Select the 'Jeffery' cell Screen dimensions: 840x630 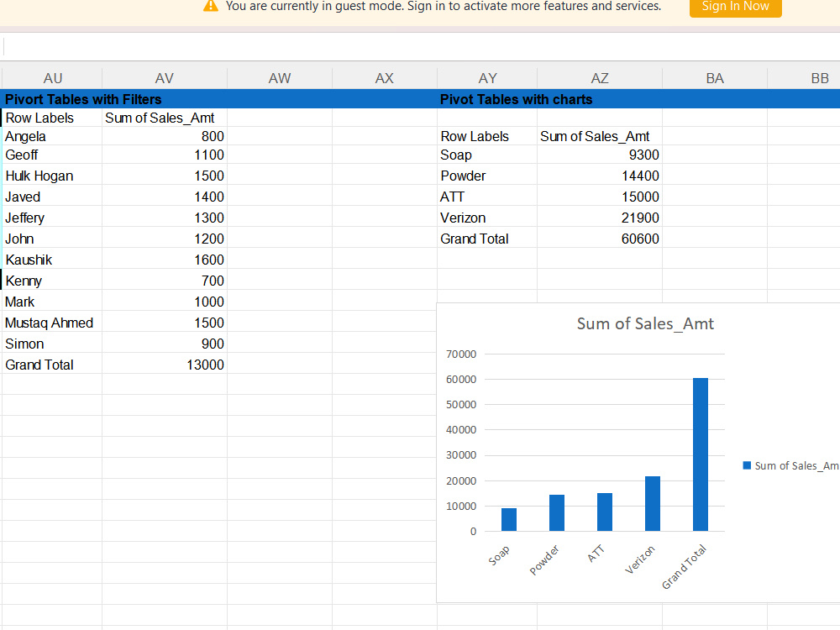tap(52, 218)
